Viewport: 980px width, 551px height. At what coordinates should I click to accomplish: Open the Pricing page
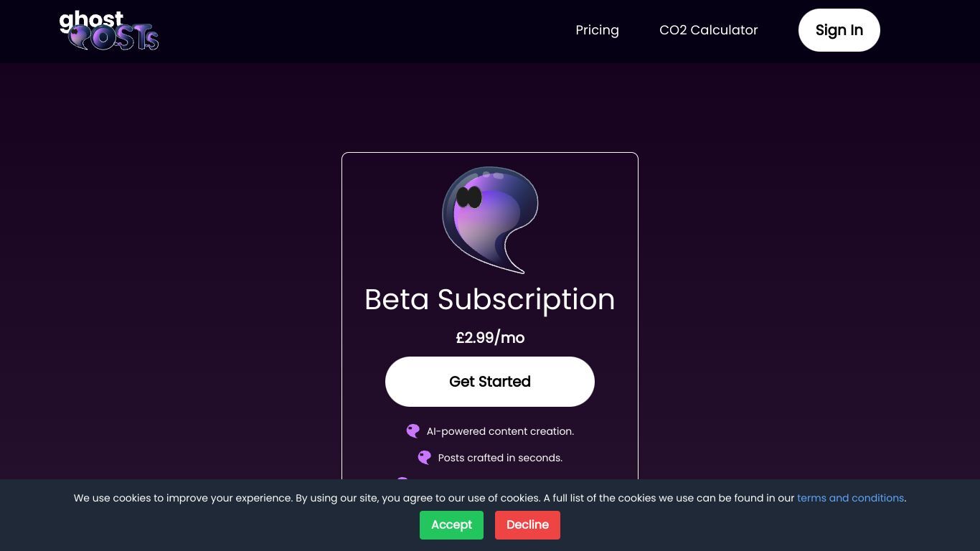[597, 30]
